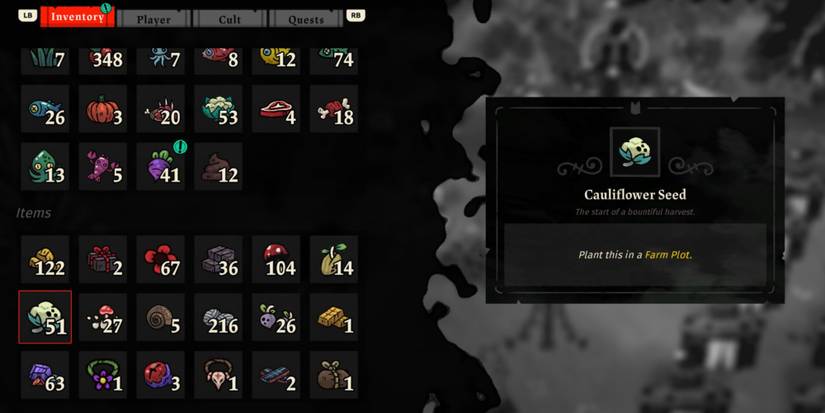Select the highlighted Cauliflower Seed slot showing 51
The image size is (825, 413).
[45, 317]
